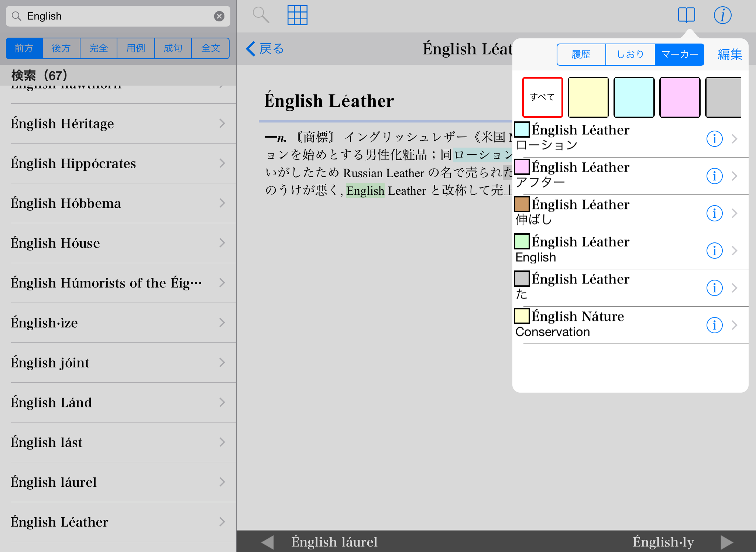Switch to the 履歴 history tab
The image size is (756, 552).
[581, 55]
